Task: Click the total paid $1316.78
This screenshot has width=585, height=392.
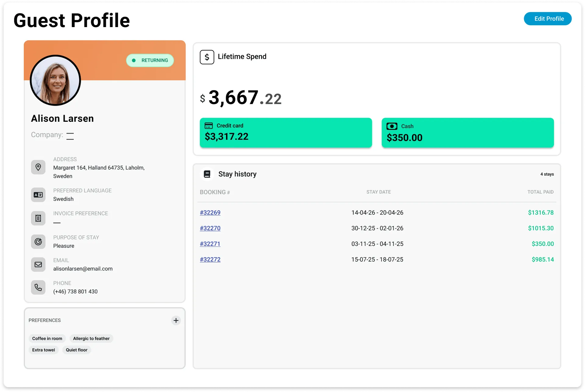Action: click(541, 212)
